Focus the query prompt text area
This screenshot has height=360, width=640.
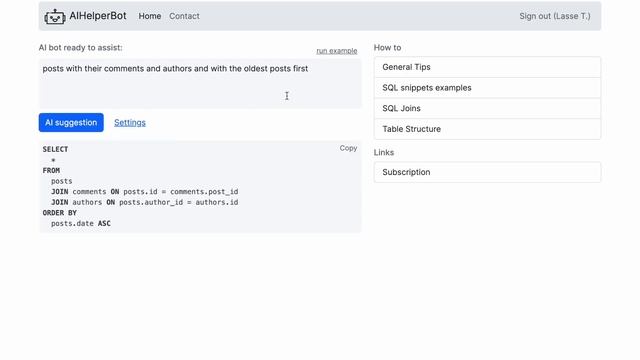200,84
